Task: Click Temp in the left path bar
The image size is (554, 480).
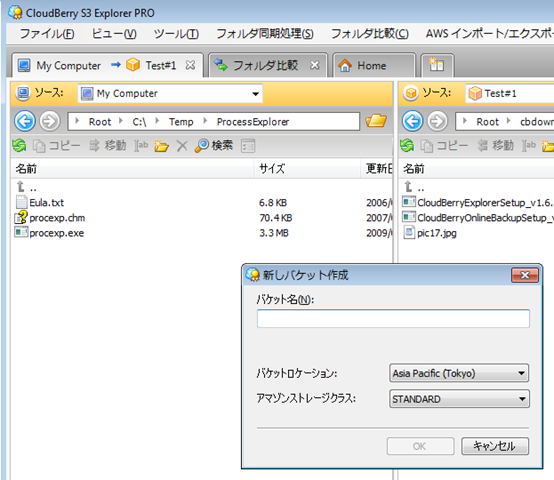Action: (x=181, y=122)
